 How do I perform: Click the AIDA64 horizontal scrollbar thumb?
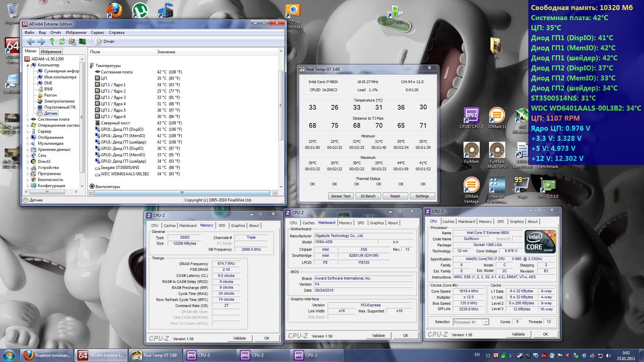point(182,192)
